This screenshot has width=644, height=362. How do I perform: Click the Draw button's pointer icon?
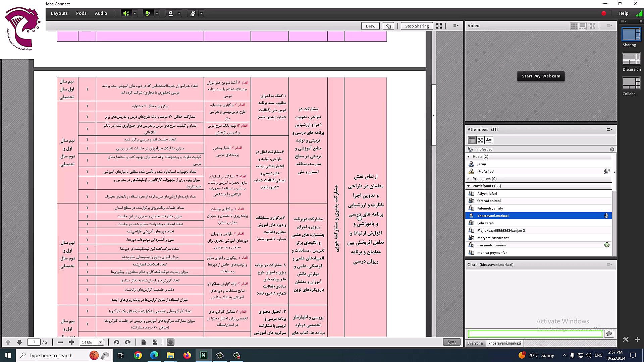(x=388, y=26)
